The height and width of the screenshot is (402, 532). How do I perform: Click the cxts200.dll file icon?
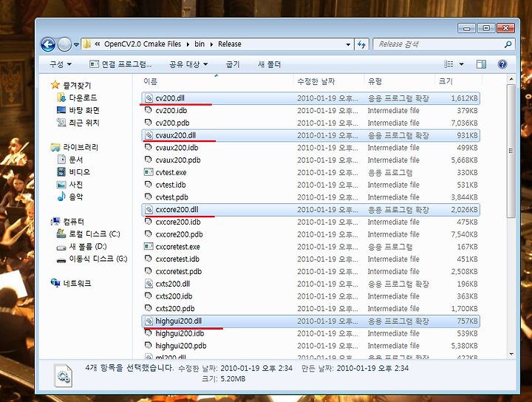click(149, 284)
